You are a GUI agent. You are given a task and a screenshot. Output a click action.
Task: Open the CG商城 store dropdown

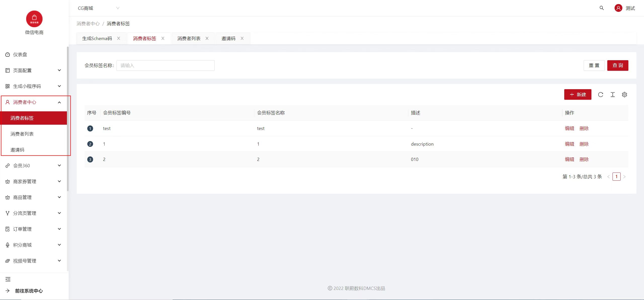pos(99,8)
